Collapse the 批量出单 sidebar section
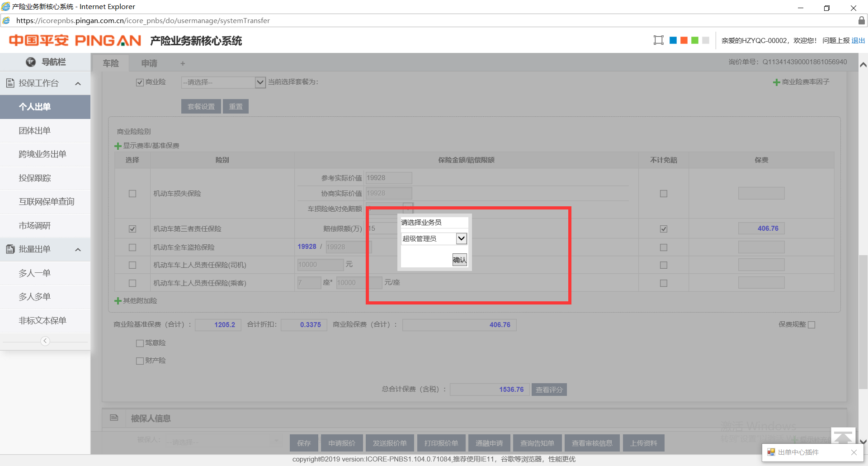Image resolution: width=868 pixels, height=466 pixels. coord(78,250)
